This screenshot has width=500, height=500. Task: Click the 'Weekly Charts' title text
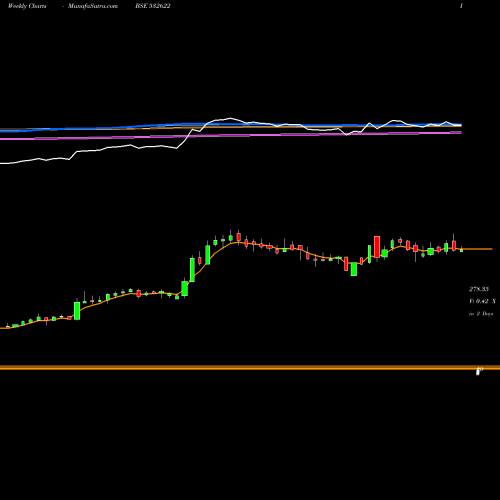click(x=27, y=6)
